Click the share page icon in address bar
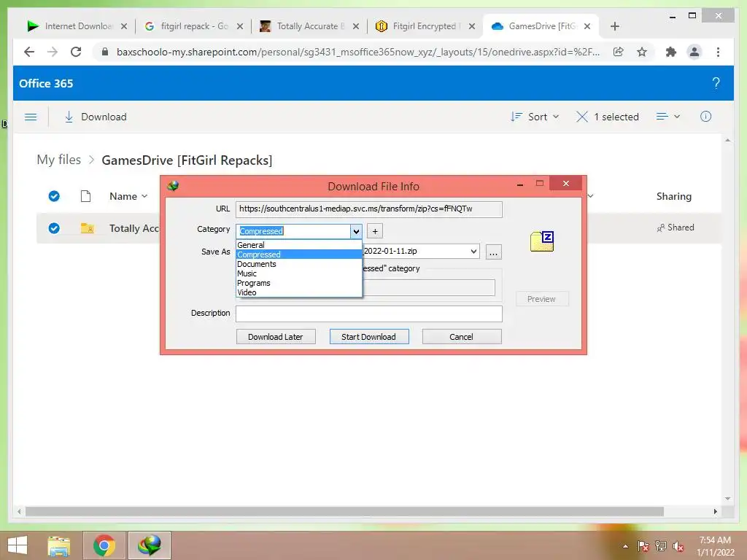 tap(619, 52)
